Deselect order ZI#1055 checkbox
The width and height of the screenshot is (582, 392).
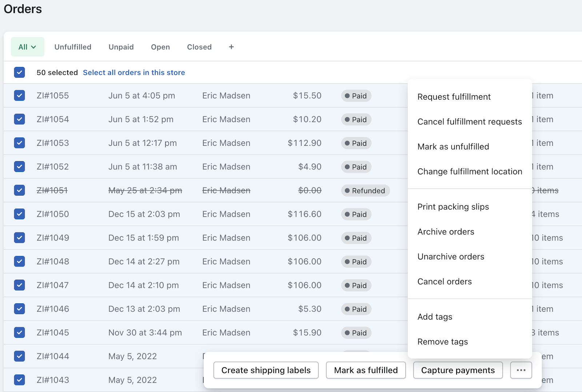tap(20, 96)
